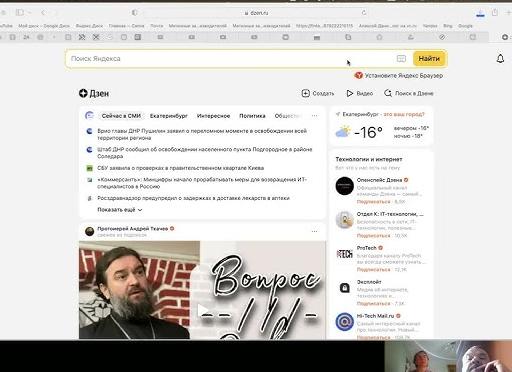Select the Сейчас в СМИ tab
Viewport: 512px width, 372px height.
[121, 116]
